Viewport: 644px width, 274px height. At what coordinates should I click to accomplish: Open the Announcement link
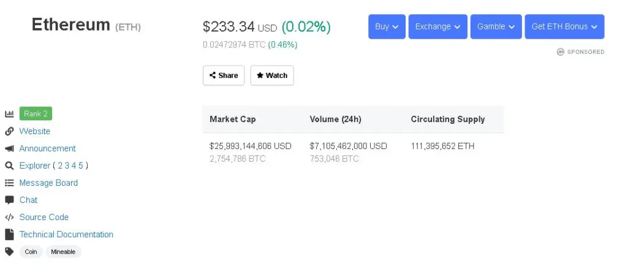coord(48,148)
